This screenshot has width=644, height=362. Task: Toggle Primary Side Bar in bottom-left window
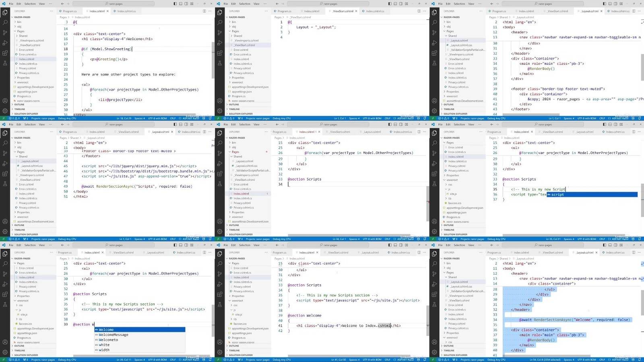(x=175, y=245)
